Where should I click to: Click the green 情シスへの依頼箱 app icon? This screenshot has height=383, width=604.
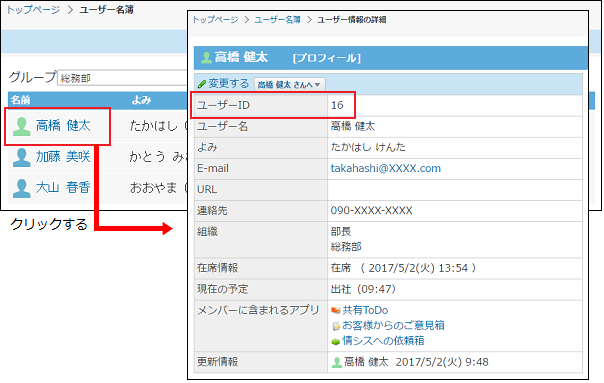336,341
